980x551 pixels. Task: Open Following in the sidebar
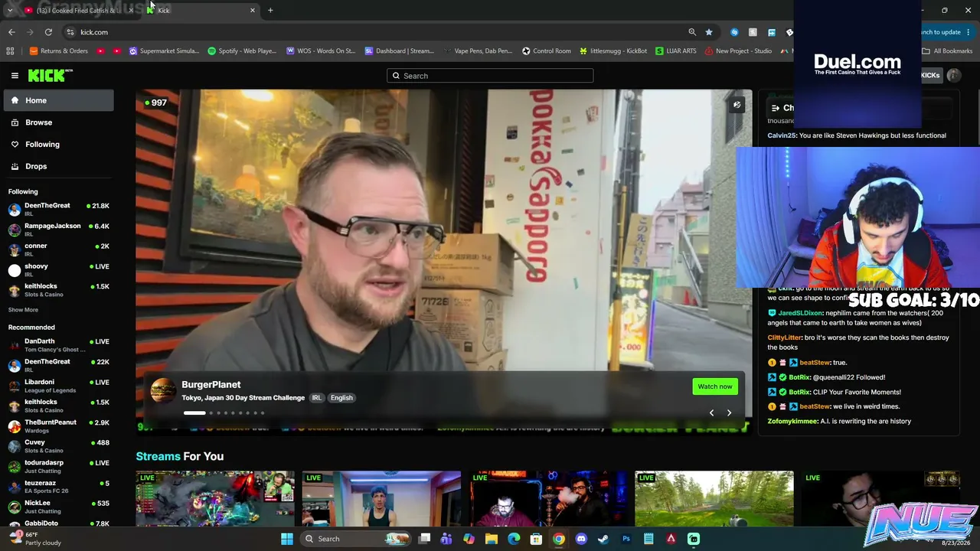(59, 144)
